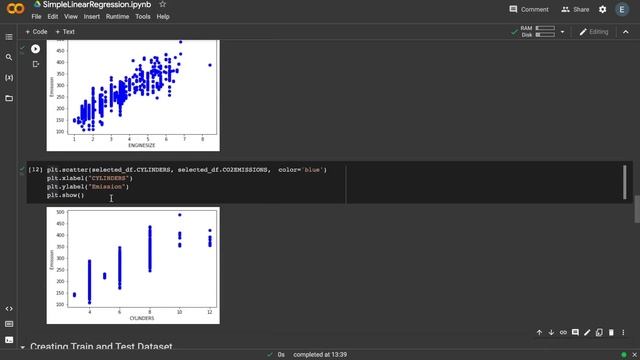Click the page vertical scrollbar
640x360 pixels.
(637, 209)
